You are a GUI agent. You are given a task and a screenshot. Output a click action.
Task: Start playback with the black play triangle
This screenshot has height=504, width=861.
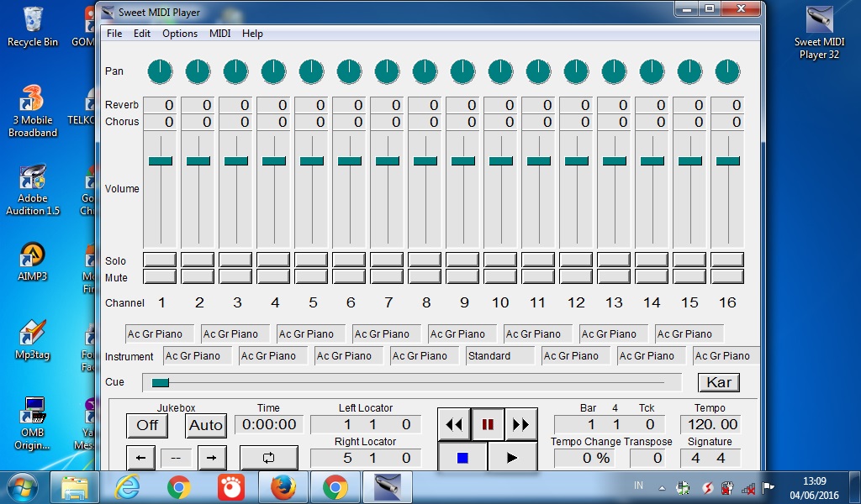[512, 458]
